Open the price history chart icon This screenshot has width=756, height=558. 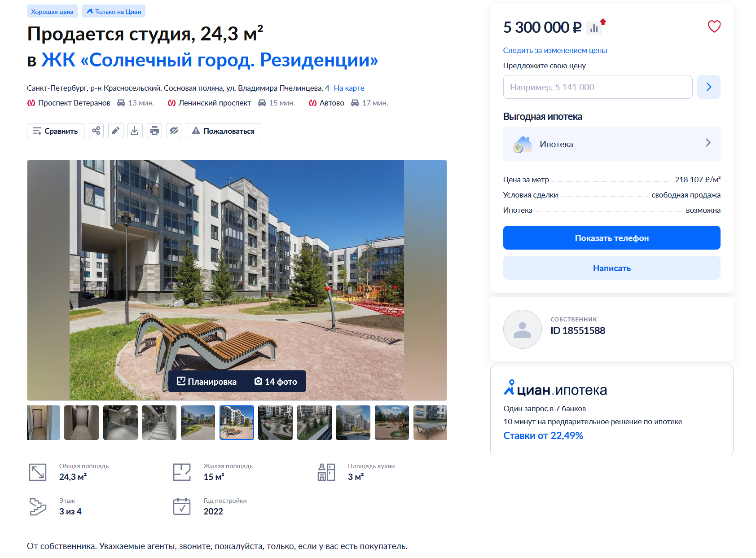(x=594, y=28)
